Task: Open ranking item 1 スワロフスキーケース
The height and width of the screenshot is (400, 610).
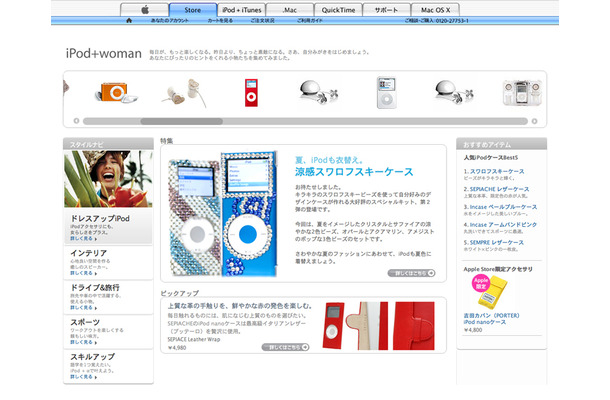Action: 494,171
